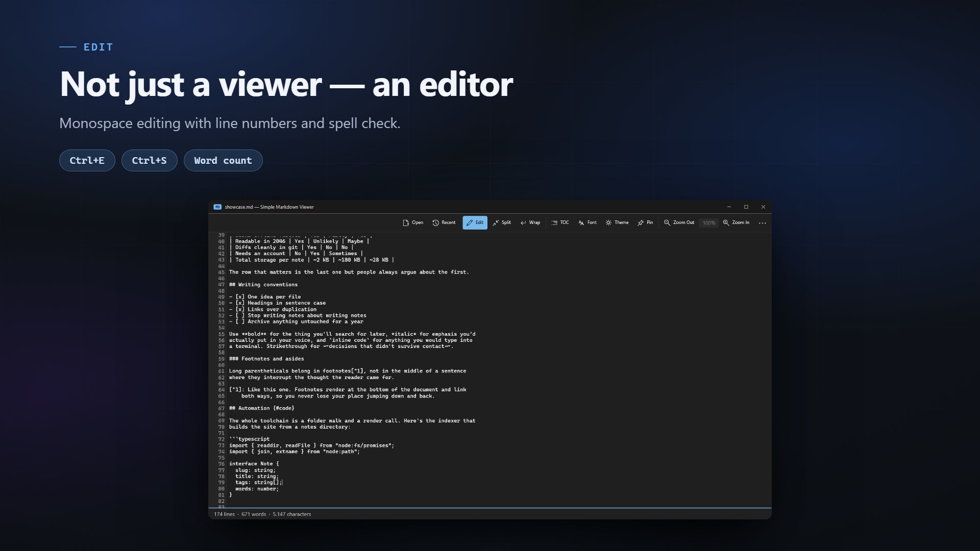Click 'Archive anything untouched for a year' line
This screenshot has height=551, width=980.
click(296, 322)
